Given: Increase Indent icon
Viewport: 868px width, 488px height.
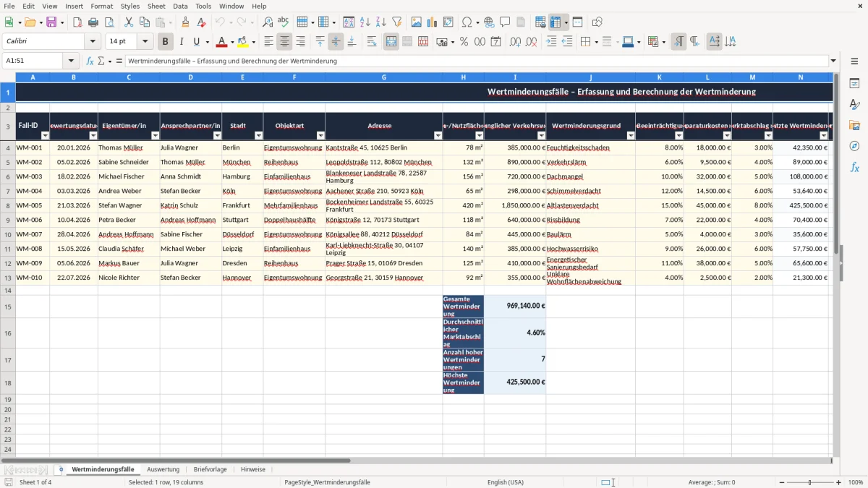Looking at the screenshot, I should click(x=551, y=42).
